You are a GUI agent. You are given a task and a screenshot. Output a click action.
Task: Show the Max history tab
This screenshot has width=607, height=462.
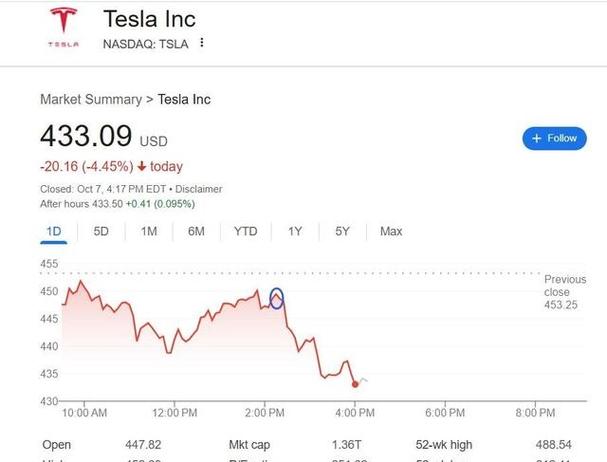[x=391, y=231]
